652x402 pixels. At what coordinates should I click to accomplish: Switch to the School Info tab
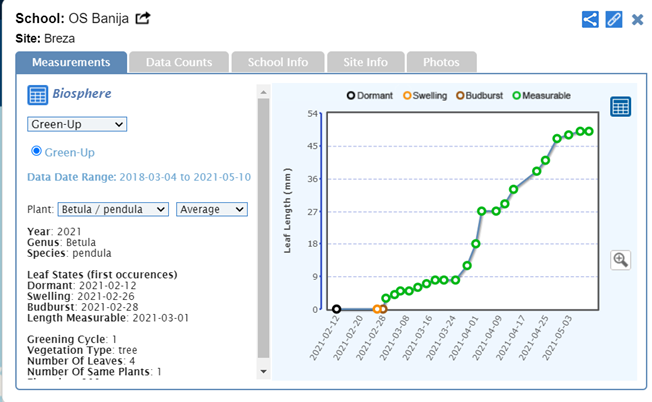pos(276,62)
